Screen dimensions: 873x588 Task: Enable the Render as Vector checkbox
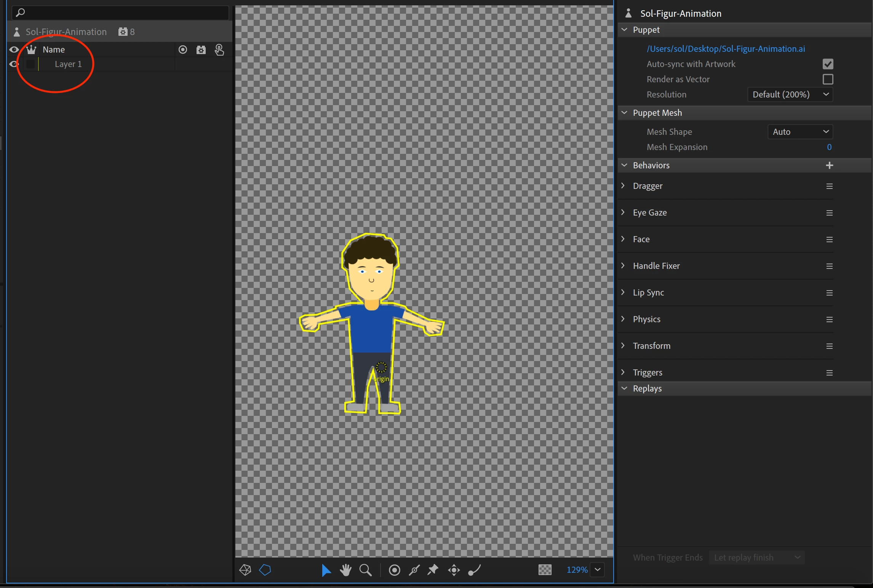point(828,79)
